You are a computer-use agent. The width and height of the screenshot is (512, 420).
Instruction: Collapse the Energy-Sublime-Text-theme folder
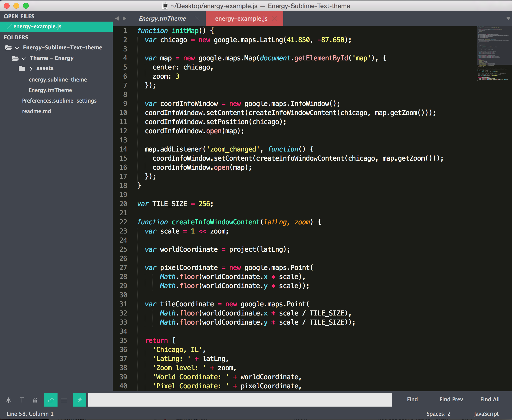pos(17,48)
